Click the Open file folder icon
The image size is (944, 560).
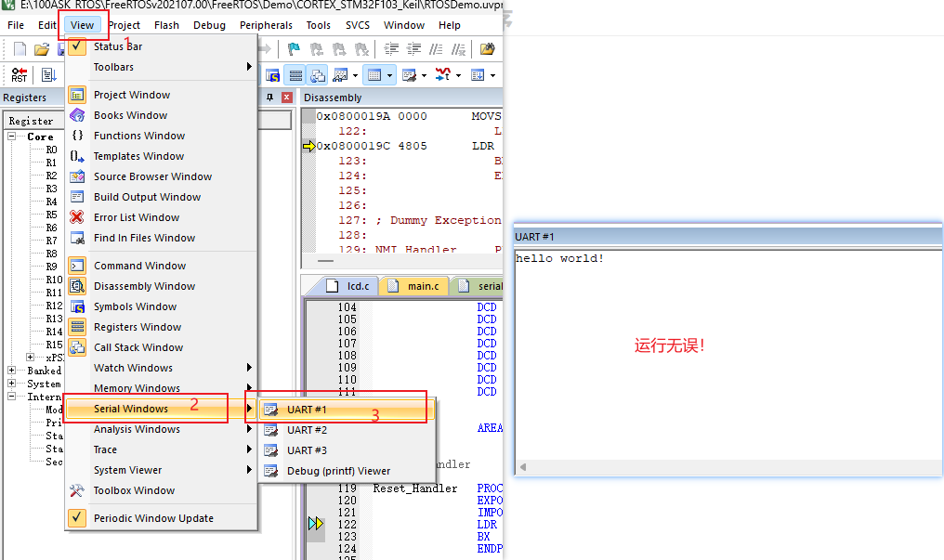pyautogui.click(x=42, y=49)
